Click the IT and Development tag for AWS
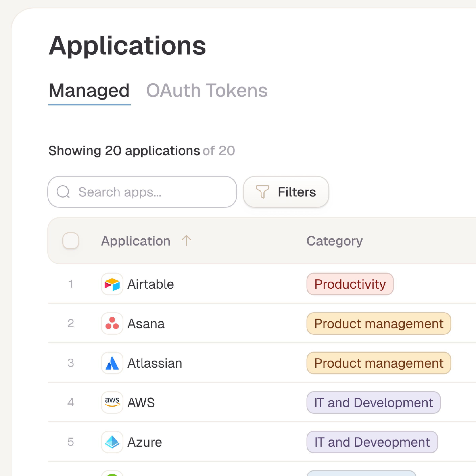This screenshot has height=476, width=476. pos(373,402)
